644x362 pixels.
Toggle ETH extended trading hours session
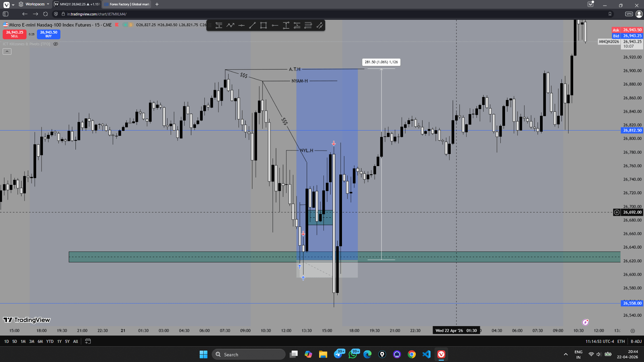[x=621, y=341]
